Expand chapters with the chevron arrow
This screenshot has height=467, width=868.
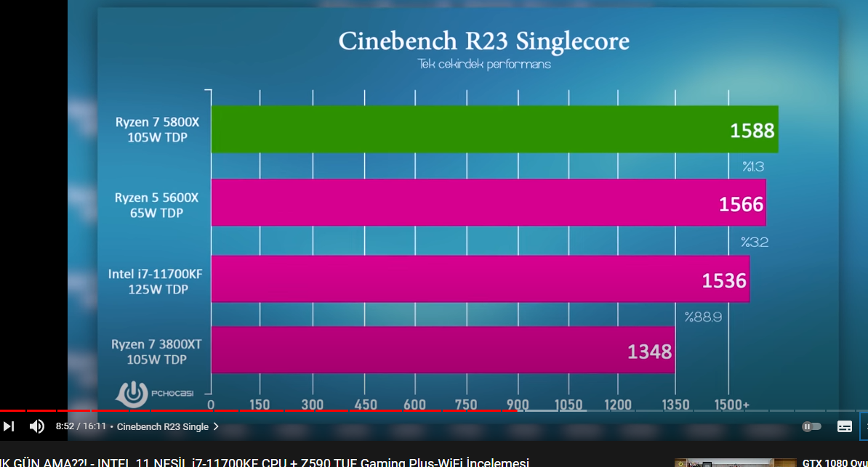(216, 426)
